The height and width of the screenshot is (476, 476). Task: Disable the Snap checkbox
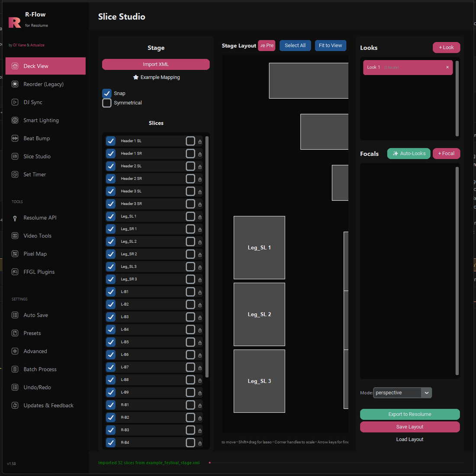107,93
